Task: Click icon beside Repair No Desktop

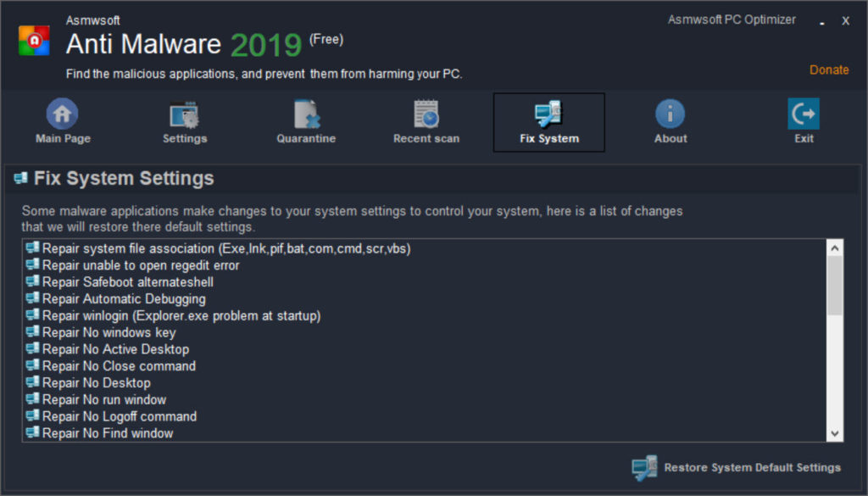Action: (x=33, y=382)
